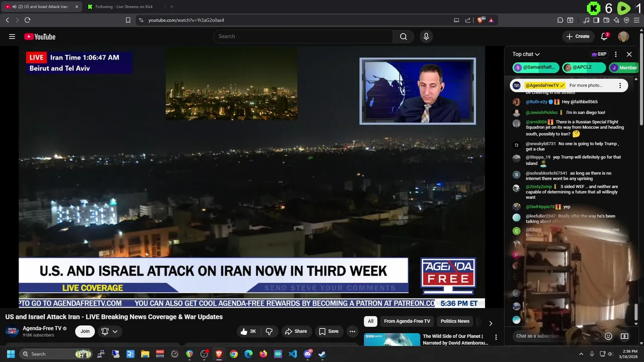The width and height of the screenshot is (644, 362).
Task: Expand the Top chat mode dropdown
Action: [526, 54]
